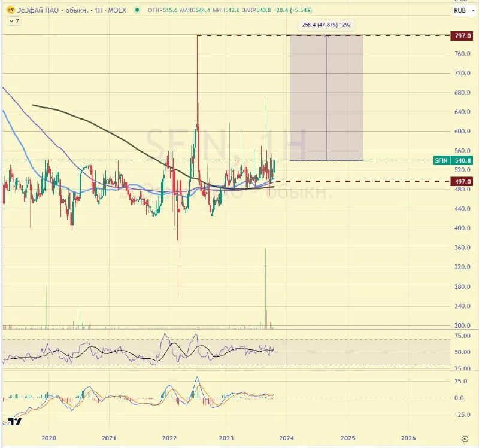Click the 2023 label on time axis
This screenshot has width=479, height=448.
pos(226,438)
